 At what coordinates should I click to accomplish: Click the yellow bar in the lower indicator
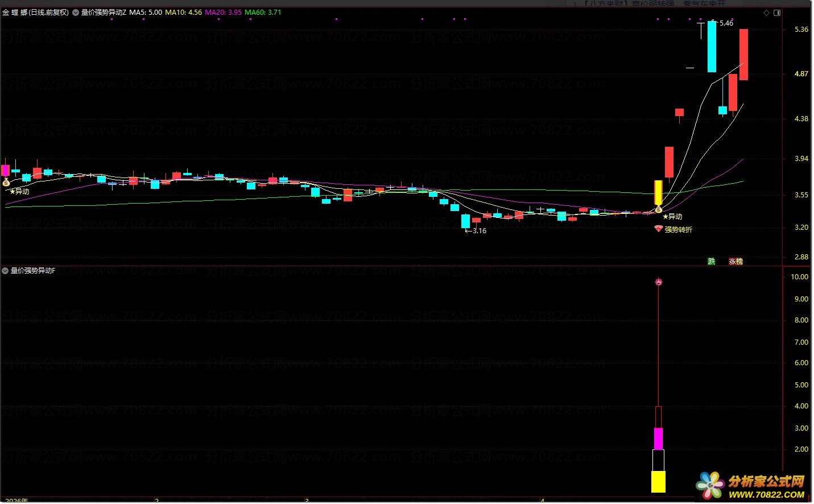pyautogui.click(x=658, y=482)
